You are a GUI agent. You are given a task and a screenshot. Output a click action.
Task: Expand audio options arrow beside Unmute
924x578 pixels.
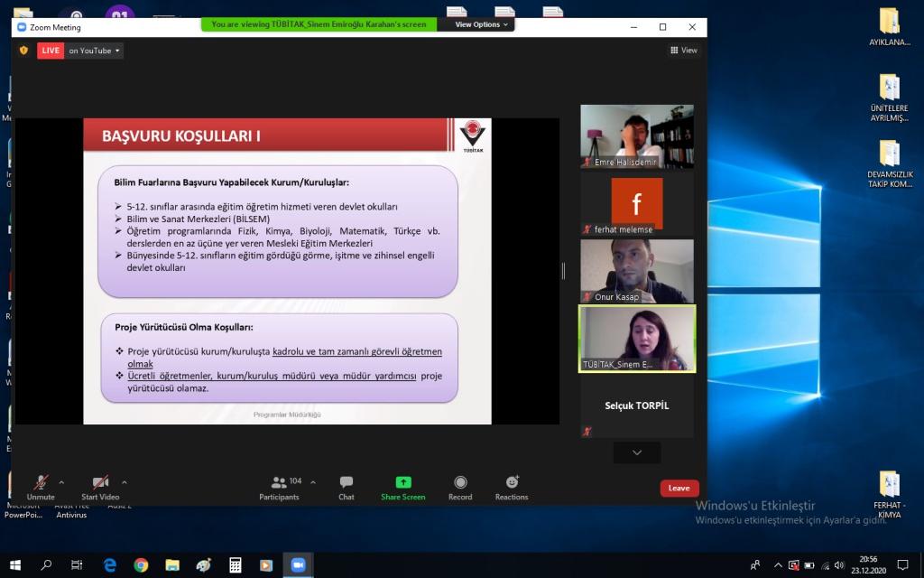[61, 482]
